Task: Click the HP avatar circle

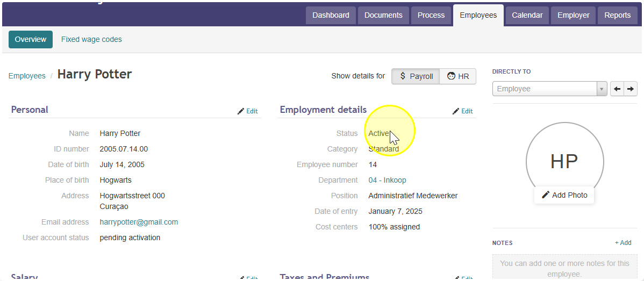Action: point(565,161)
